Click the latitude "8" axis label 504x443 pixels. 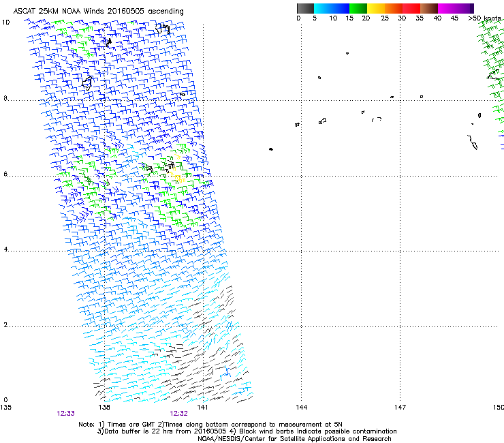pos(5,98)
